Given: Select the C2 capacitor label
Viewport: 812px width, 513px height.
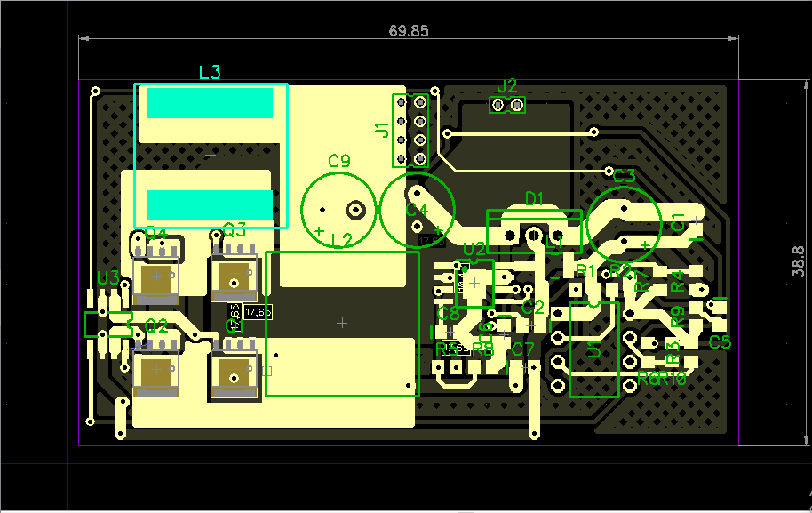Looking at the screenshot, I should [533, 308].
